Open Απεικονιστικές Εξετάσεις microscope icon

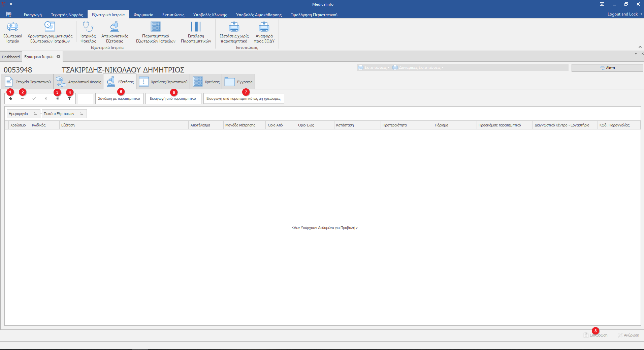pyautogui.click(x=115, y=27)
